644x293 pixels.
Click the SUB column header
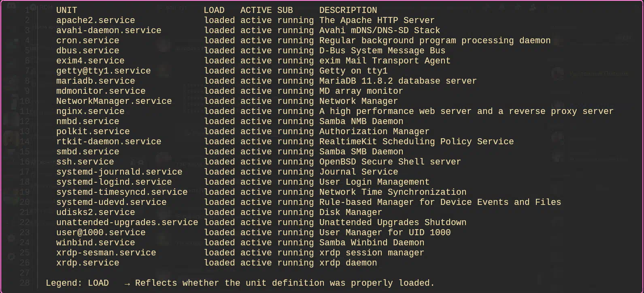285,11
